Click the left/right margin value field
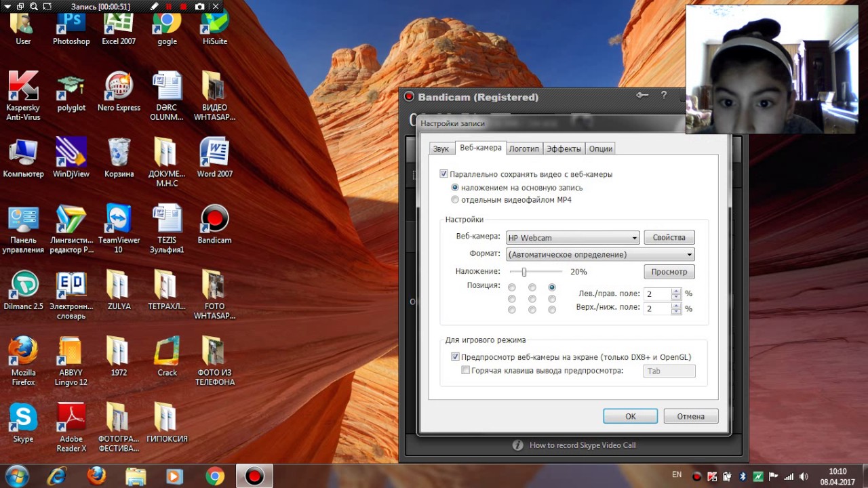The image size is (868, 488). point(657,294)
